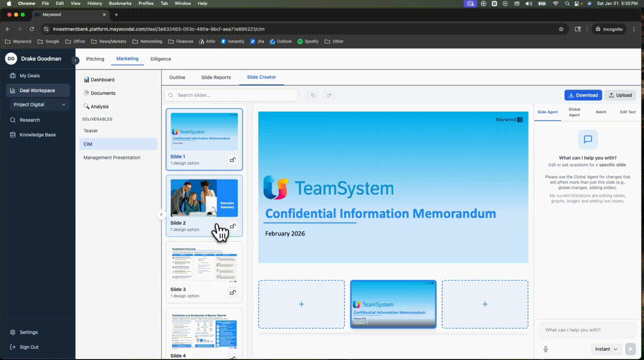The height and width of the screenshot is (360, 644).
Task: Switch to the Slide Reports tab
Action: 216,77
